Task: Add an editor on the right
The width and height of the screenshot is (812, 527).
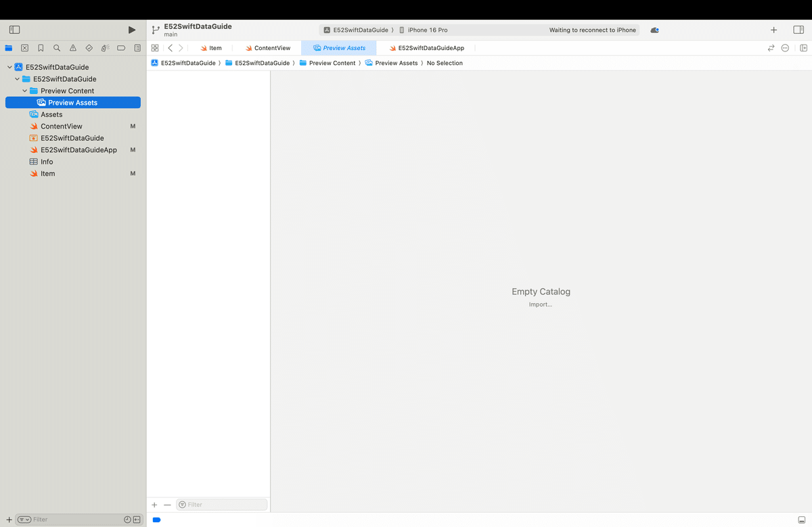Action: click(803, 48)
